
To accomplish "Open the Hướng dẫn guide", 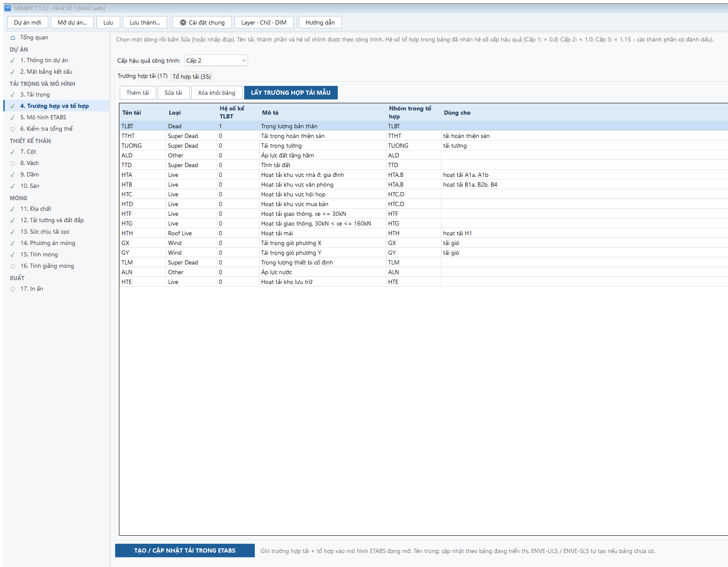I will coord(320,22).
